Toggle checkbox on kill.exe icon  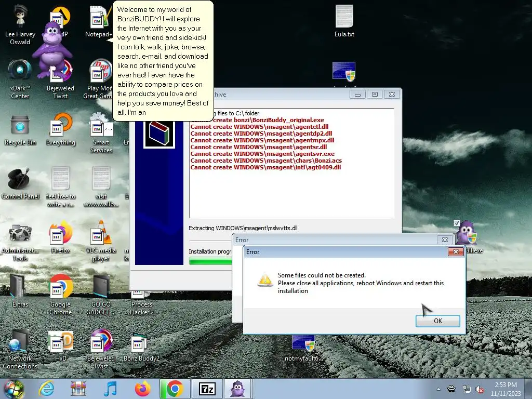click(x=457, y=223)
